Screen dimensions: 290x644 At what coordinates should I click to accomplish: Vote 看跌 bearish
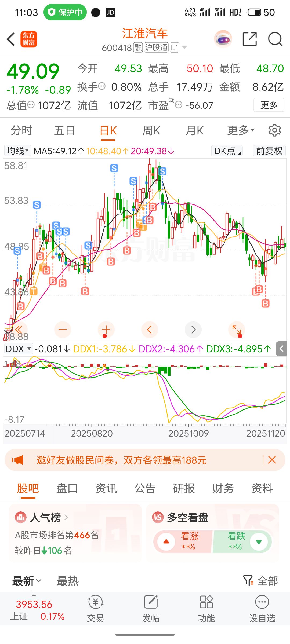click(242, 541)
